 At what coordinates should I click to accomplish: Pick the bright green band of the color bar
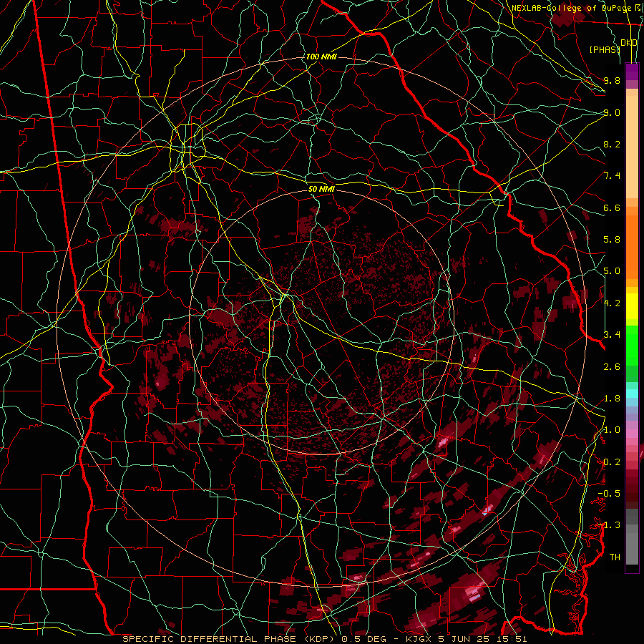[x=632, y=345]
